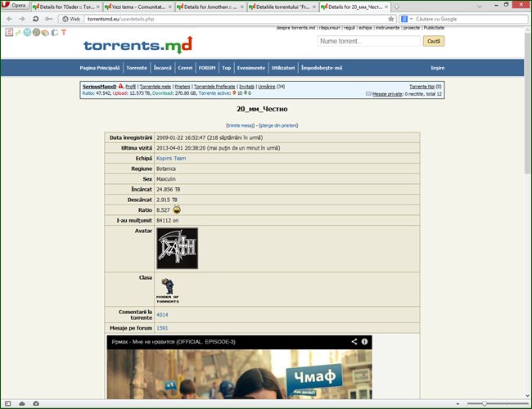Image resolution: width=532 pixels, height=409 pixels.
Task: Click the warning icon beside SeriousManxD
Action: pyautogui.click(x=120, y=86)
